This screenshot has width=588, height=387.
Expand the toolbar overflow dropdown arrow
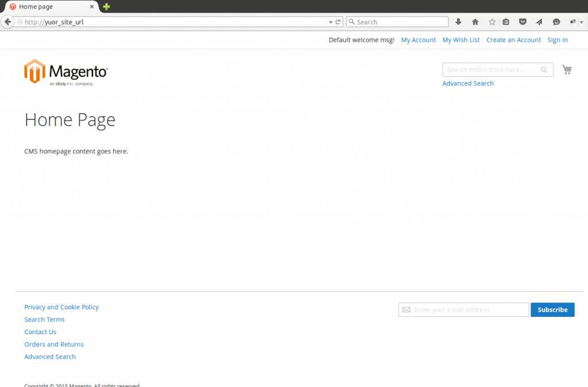click(x=581, y=22)
